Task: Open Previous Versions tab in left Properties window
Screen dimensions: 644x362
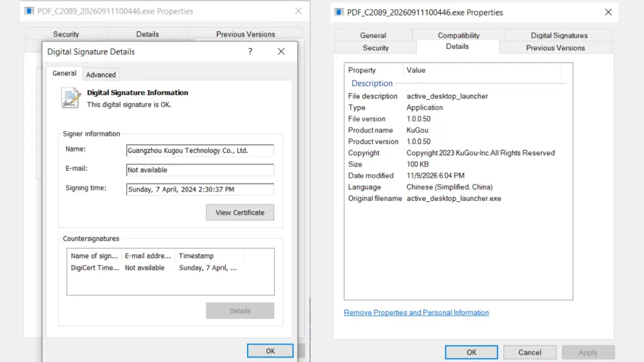Action: [x=246, y=34]
